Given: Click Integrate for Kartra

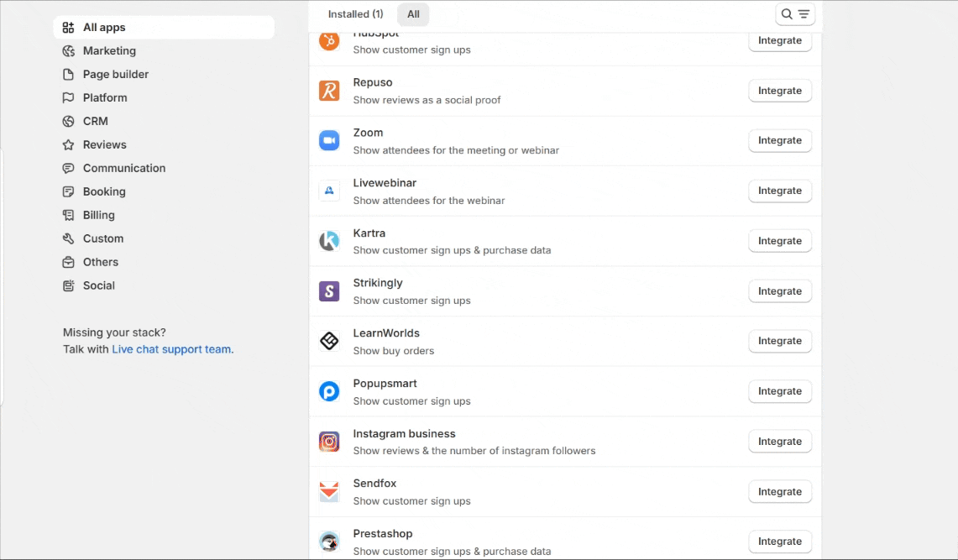Looking at the screenshot, I should click(780, 241).
